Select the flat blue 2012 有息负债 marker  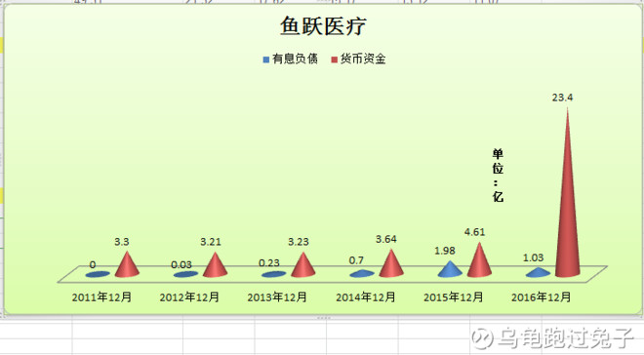tap(185, 274)
